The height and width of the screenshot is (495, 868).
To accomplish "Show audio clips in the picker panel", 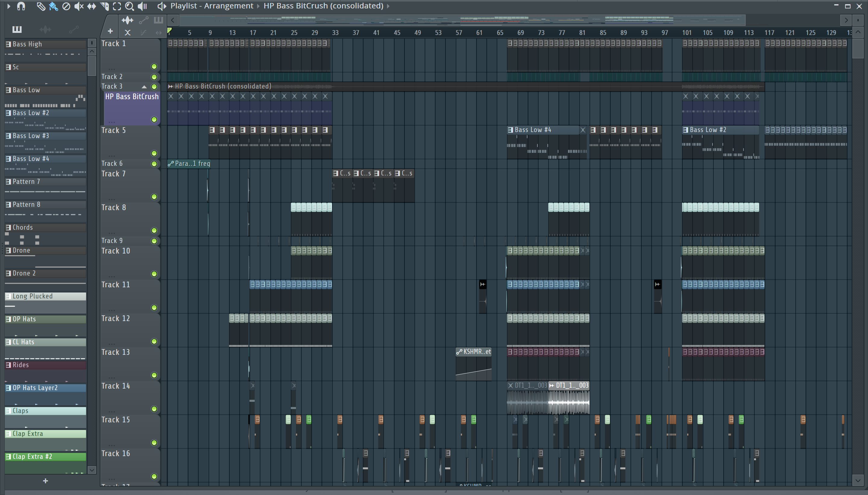I will pyautogui.click(x=45, y=30).
